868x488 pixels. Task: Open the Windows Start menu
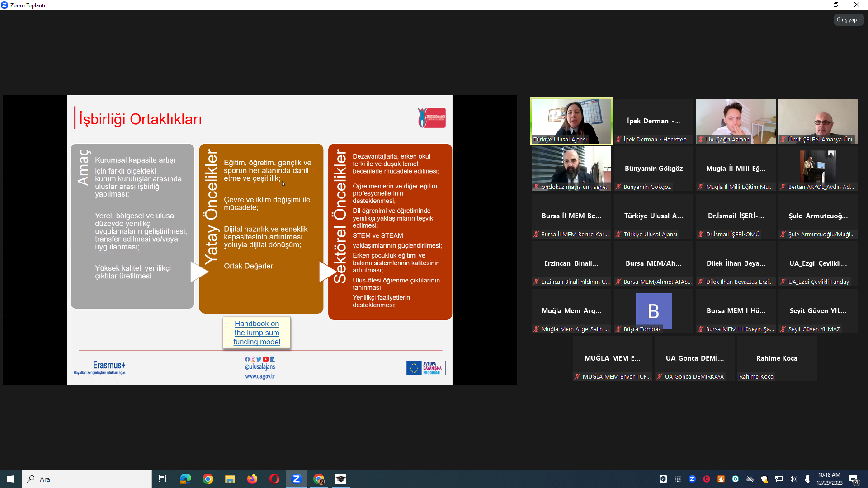coord(11,479)
